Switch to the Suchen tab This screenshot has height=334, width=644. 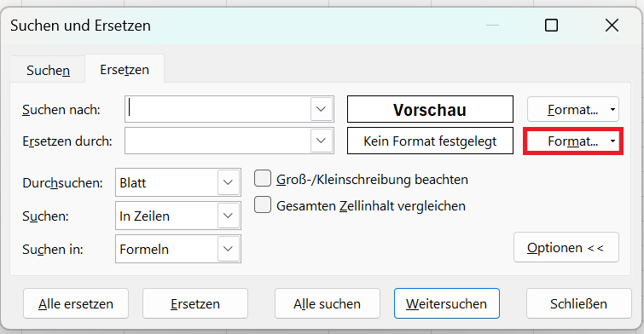(48, 70)
